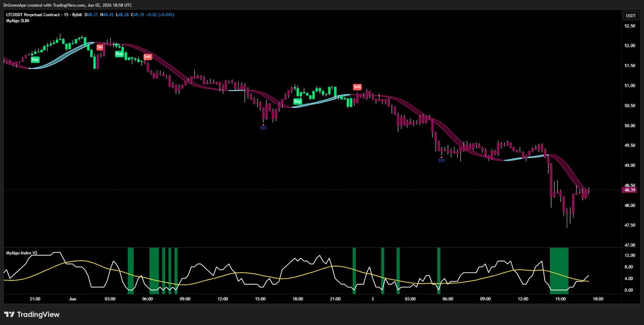Click the 0.00 indicator axis label

[x=630, y=290]
